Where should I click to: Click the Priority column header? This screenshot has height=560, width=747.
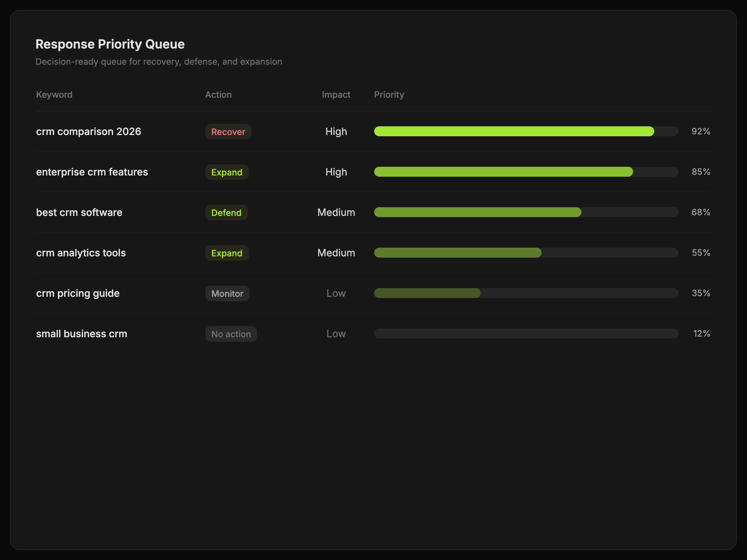pyautogui.click(x=389, y=95)
